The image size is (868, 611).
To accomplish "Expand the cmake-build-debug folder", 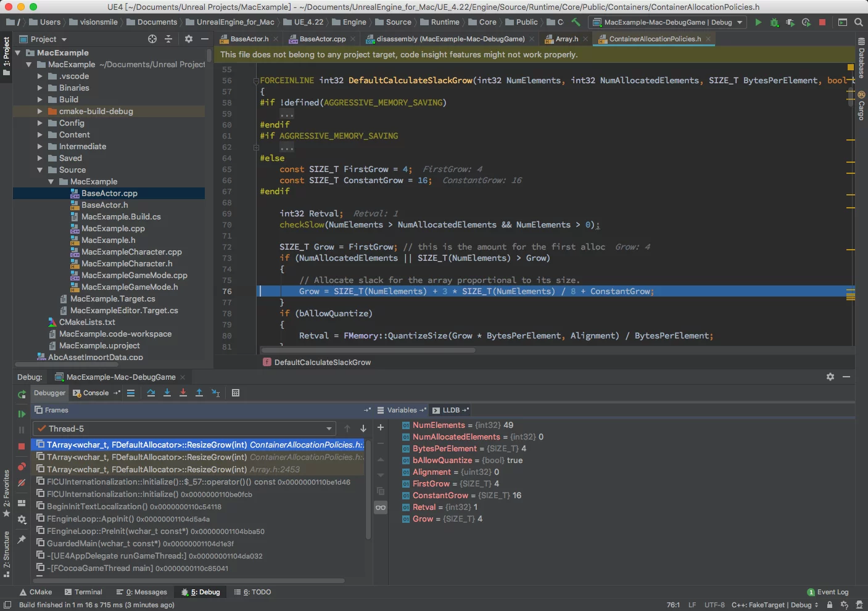I will 39,112.
